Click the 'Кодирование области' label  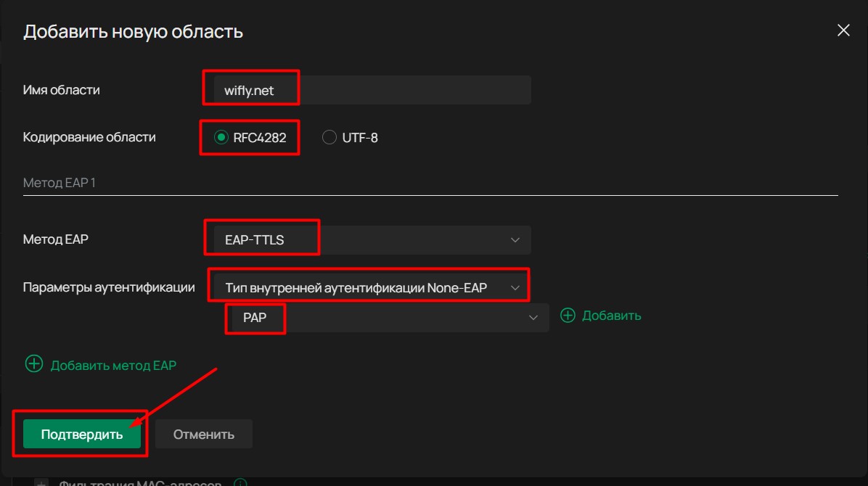coord(89,137)
